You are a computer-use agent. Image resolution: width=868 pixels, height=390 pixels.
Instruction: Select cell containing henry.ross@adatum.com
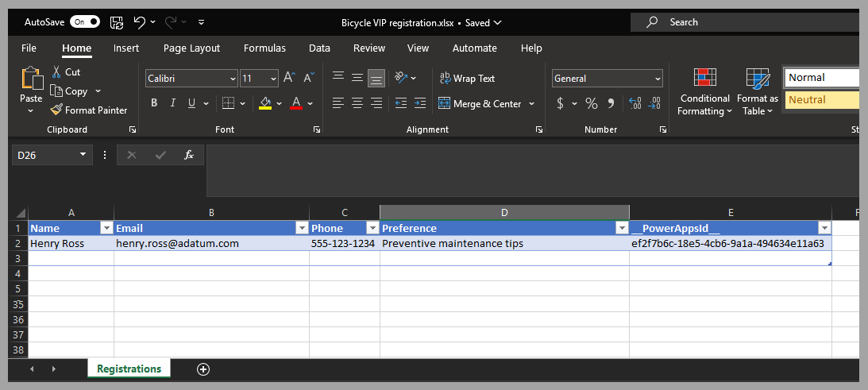tap(211, 243)
